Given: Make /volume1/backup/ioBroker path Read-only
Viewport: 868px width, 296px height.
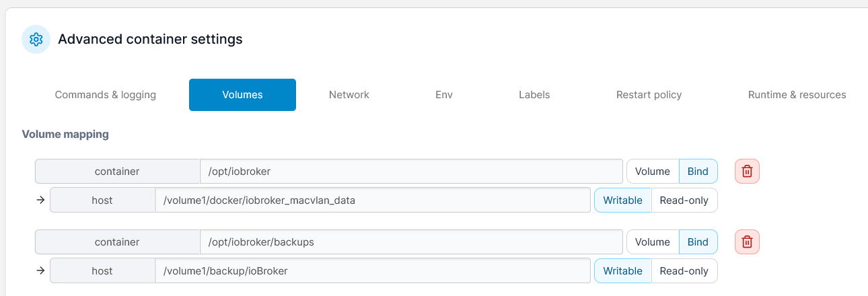Looking at the screenshot, I should (x=684, y=271).
